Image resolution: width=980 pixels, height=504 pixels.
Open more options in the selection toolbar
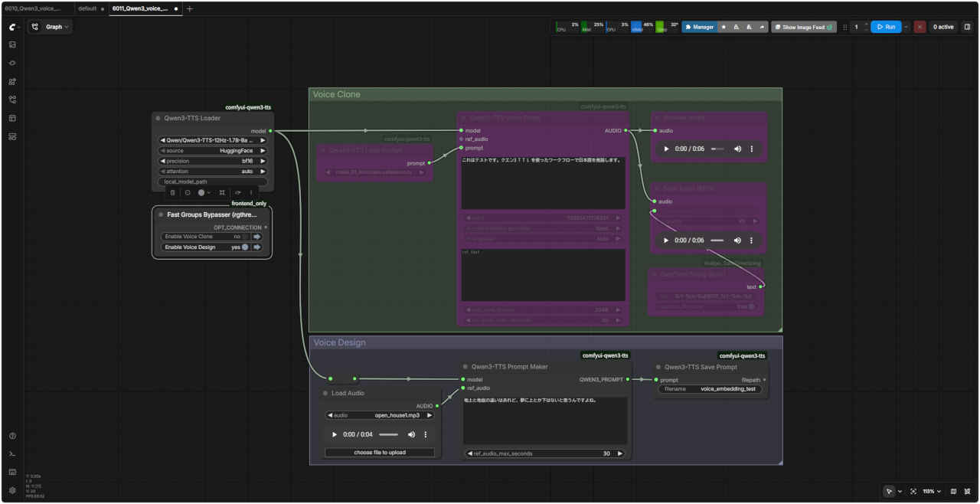click(251, 192)
